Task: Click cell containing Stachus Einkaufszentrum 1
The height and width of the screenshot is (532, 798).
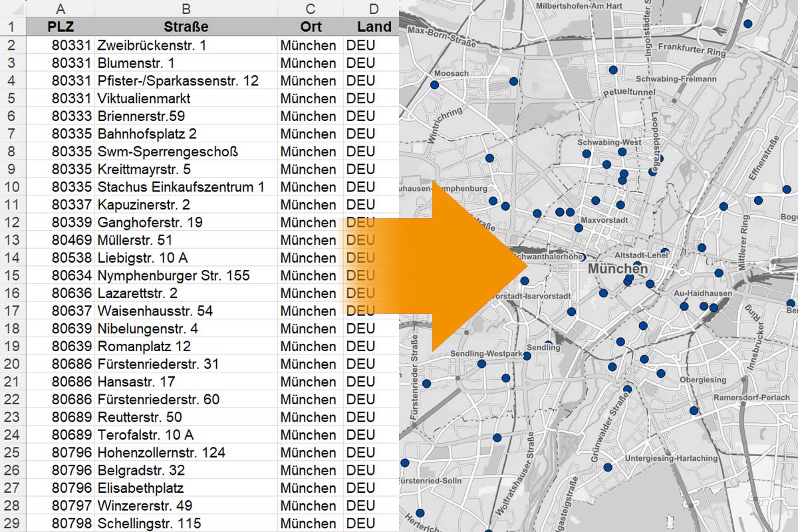Action: pos(186,187)
